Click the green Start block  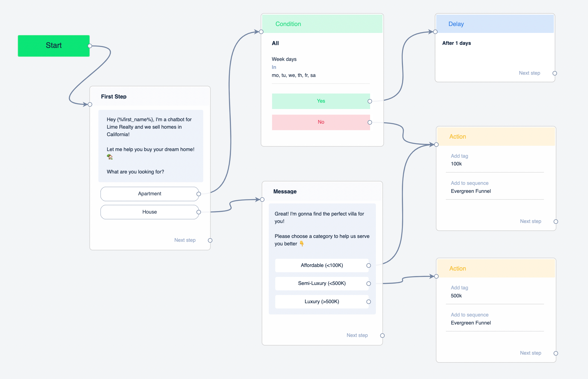pos(54,46)
